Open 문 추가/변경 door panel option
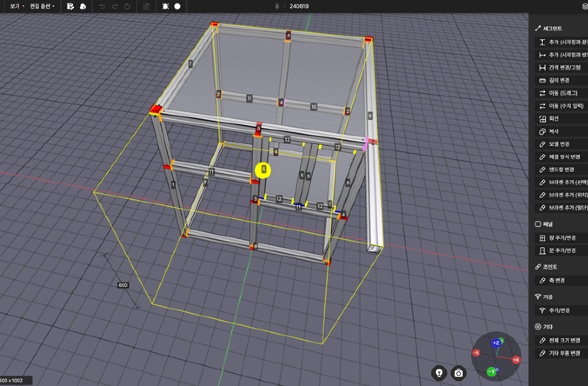The width and height of the screenshot is (588, 386). [562, 251]
